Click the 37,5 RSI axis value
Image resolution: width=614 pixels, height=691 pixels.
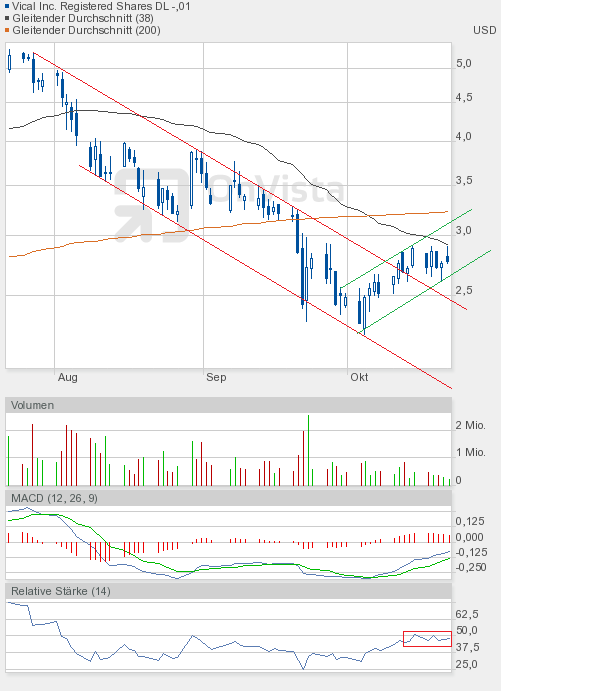[x=467, y=647]
